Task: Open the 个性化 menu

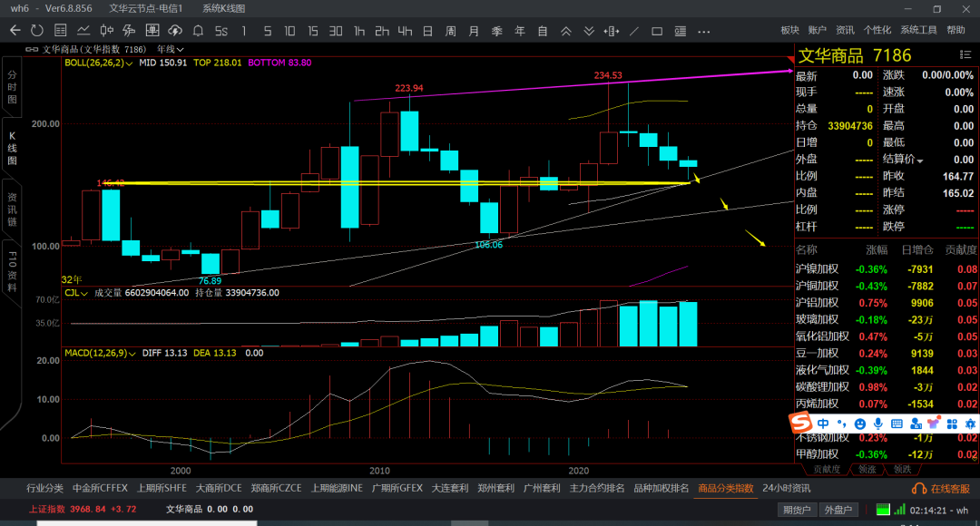Action: (877, 30)
